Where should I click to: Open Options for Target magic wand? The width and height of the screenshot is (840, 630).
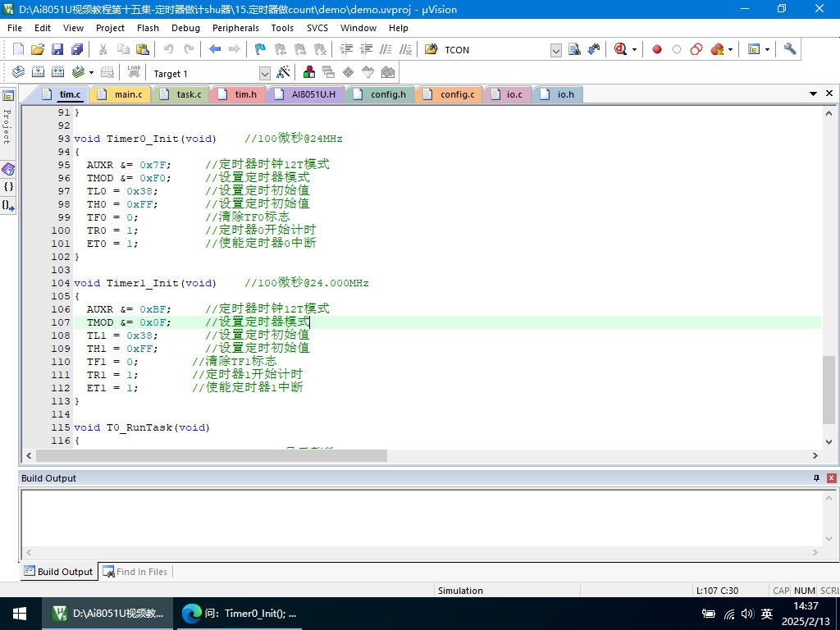283,72
